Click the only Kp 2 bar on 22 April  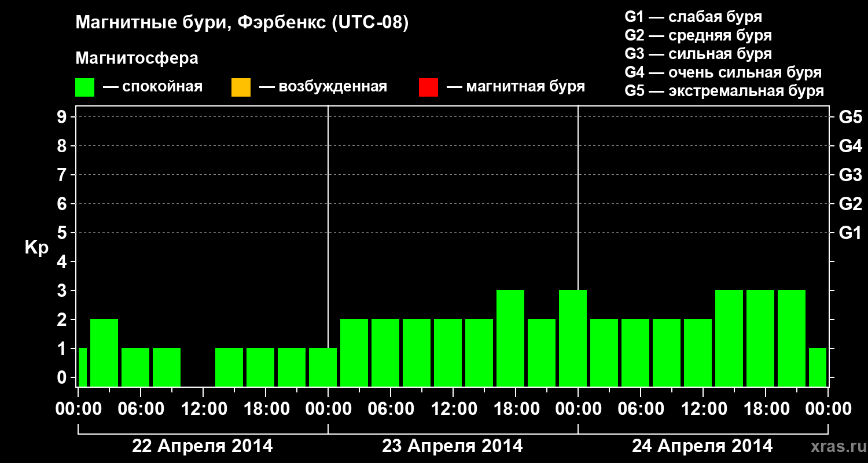[x=104, y=352]
